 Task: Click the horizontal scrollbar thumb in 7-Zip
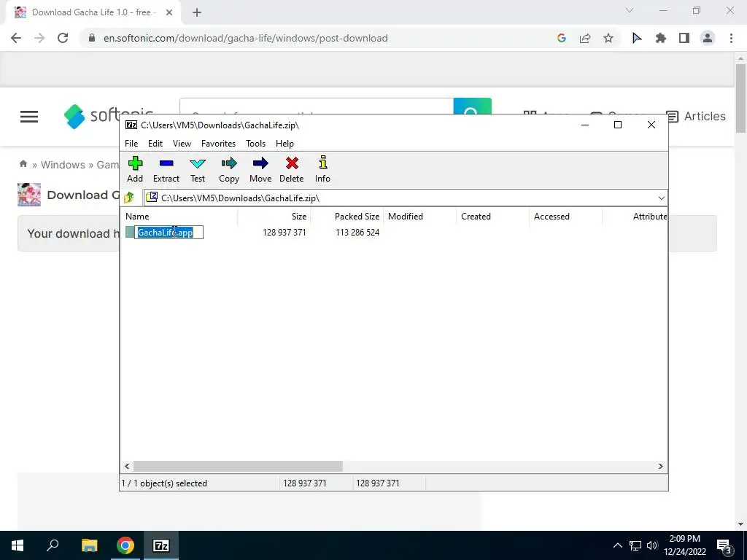[x=238, y=466]
